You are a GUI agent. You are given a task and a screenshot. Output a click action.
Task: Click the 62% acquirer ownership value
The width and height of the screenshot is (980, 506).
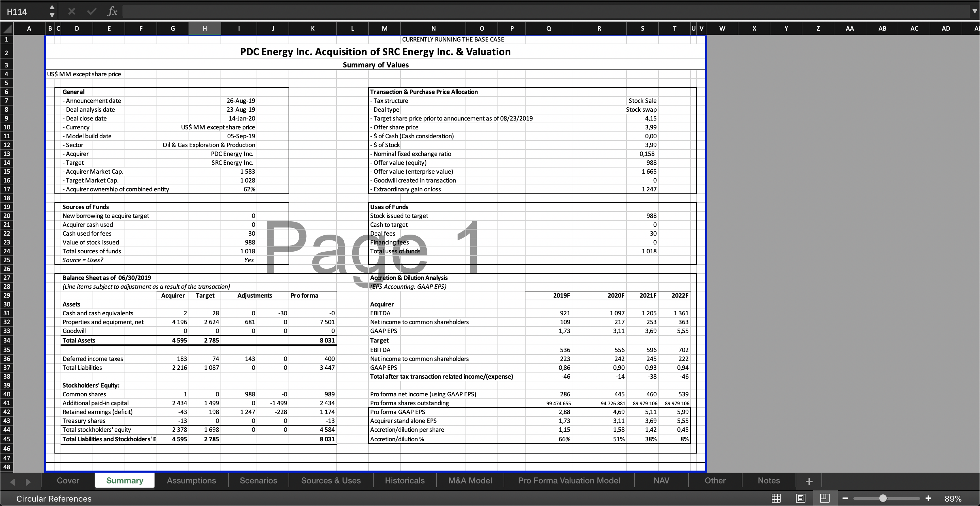[x=249, y=189]
